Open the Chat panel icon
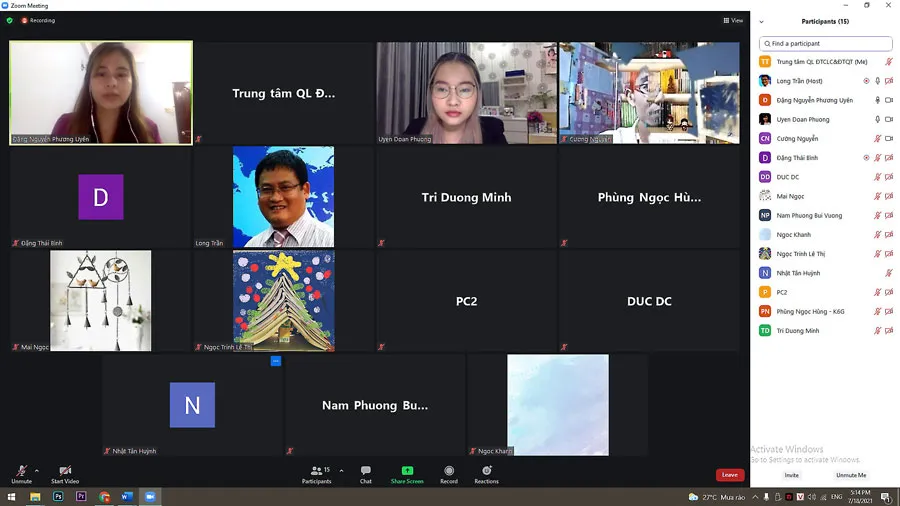The height and width of the screenshot is (506, 900). (366, 471)
